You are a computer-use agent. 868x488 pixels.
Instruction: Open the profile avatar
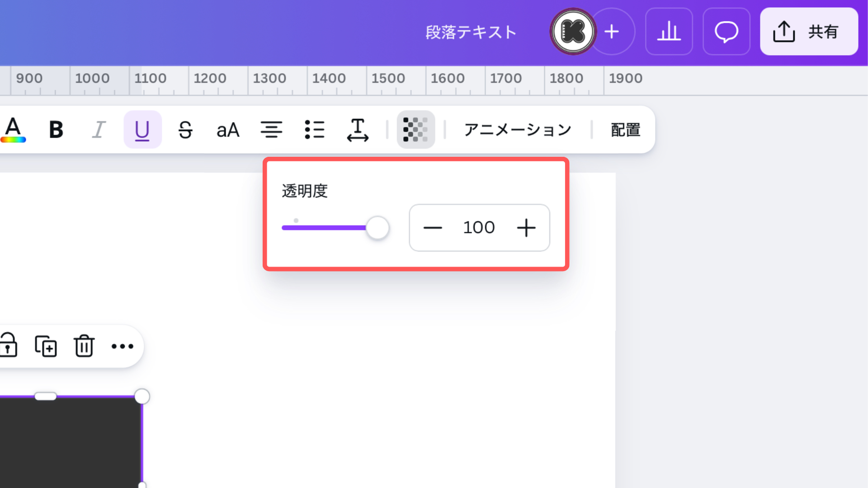pos(573,32)
